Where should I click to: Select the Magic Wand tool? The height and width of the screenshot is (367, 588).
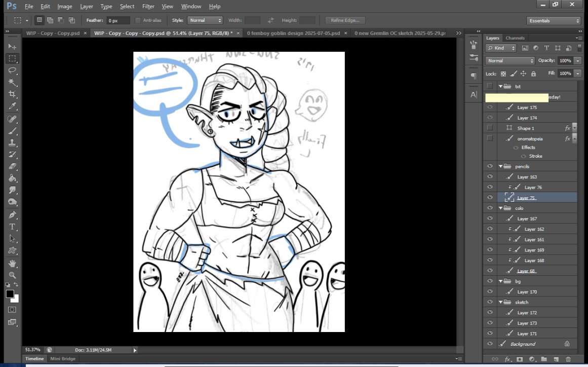pos(12,82)
